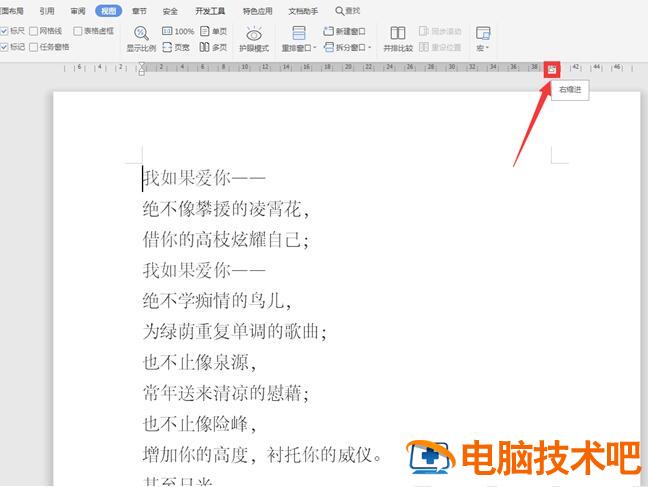Toggle the 网格线 gridlines checkbox
648x487 pixels.
(35, 32)
